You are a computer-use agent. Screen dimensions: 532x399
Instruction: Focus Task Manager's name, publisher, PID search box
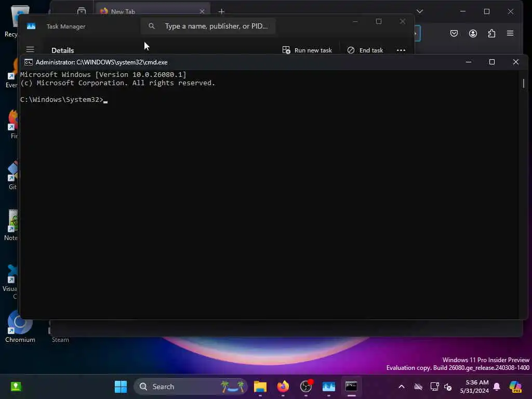(x=208, y=26)
